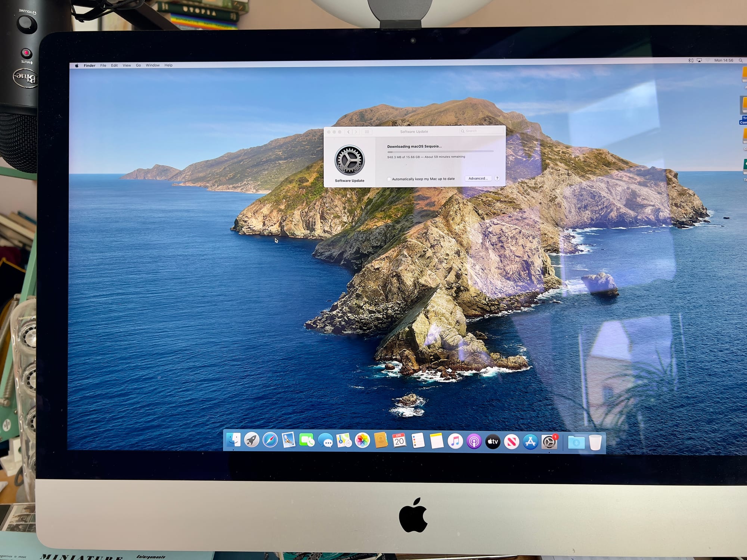Open Calendar showing April 20
The image size is (747, 560).
click(399, 441)
